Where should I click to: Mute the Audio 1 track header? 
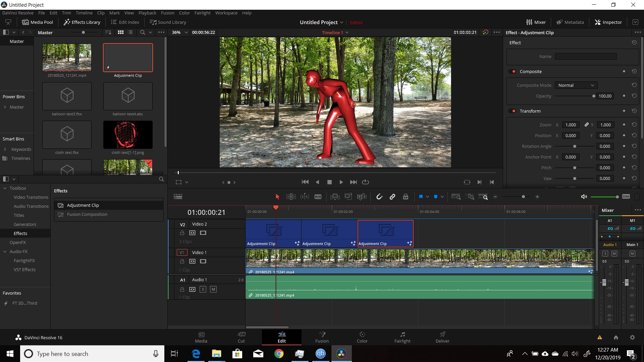[213, 289]
